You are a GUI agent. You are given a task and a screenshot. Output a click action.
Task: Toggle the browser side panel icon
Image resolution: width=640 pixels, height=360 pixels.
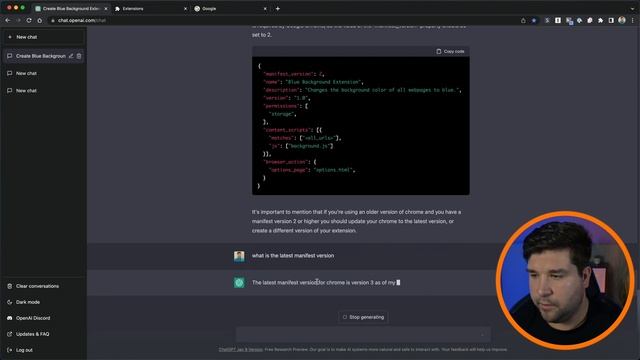point(611,20)
